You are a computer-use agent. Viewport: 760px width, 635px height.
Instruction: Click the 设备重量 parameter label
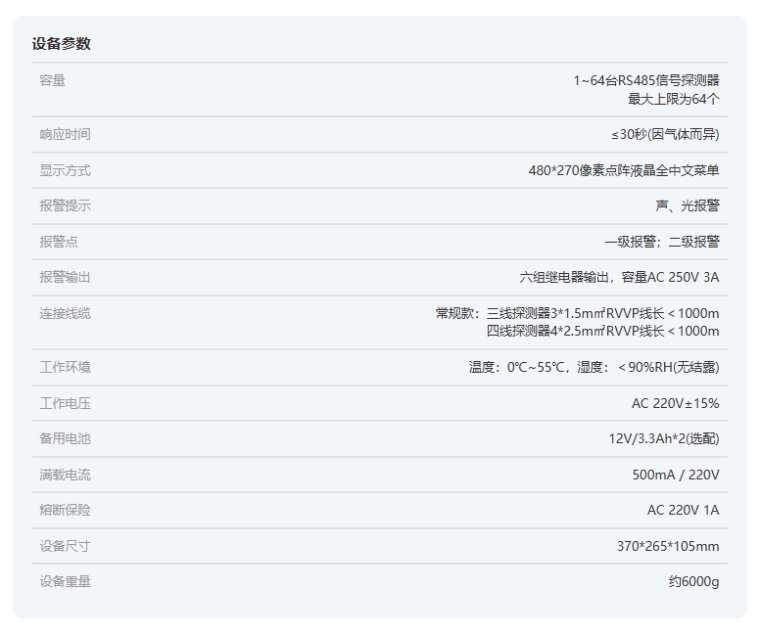tap(65, 582)
